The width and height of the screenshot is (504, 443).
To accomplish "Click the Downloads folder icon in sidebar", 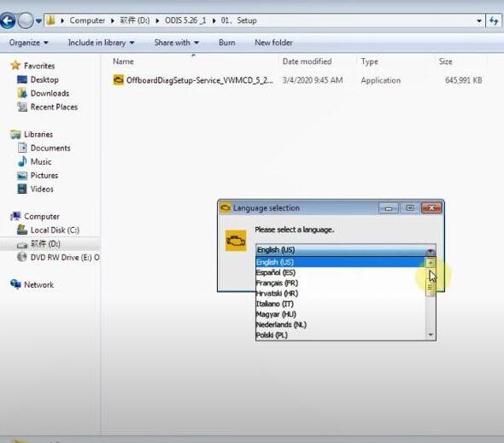I will coord(22,93).
